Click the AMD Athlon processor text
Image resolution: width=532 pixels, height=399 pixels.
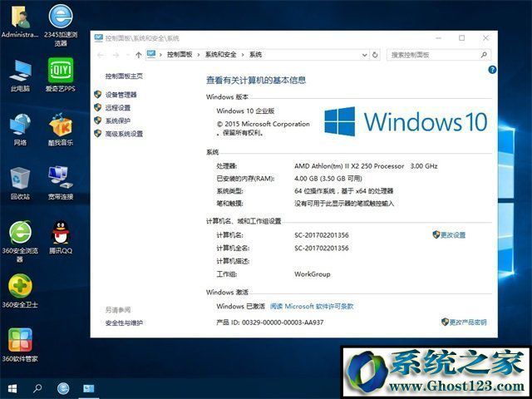pos(366,166)
